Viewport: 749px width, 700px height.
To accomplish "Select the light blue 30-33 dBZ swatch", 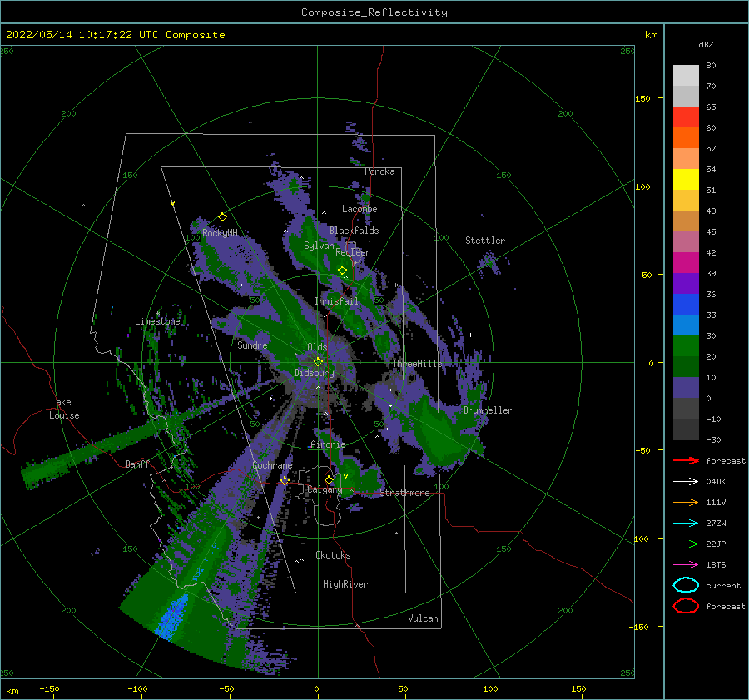I will tap(686, 325).
